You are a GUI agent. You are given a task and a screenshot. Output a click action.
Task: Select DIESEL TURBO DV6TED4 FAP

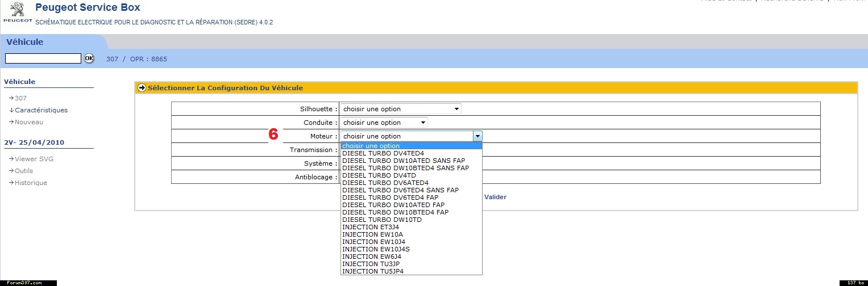(x=411, y=197)
